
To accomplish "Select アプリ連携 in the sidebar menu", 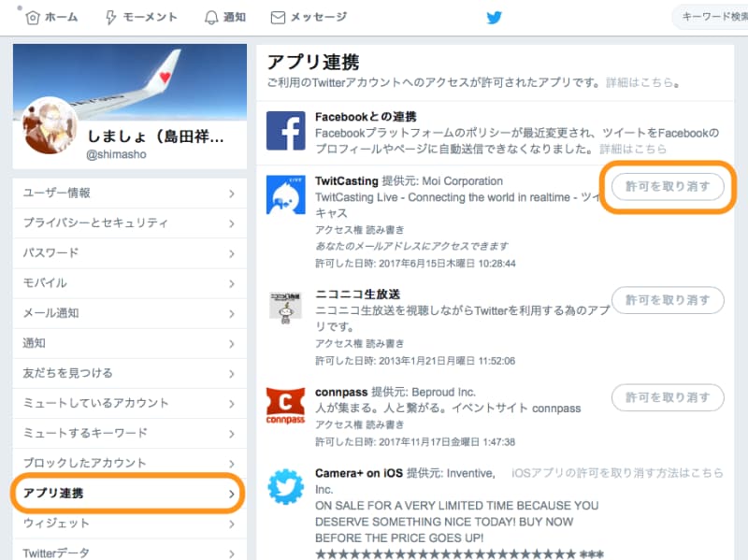I will pos(122,493).
